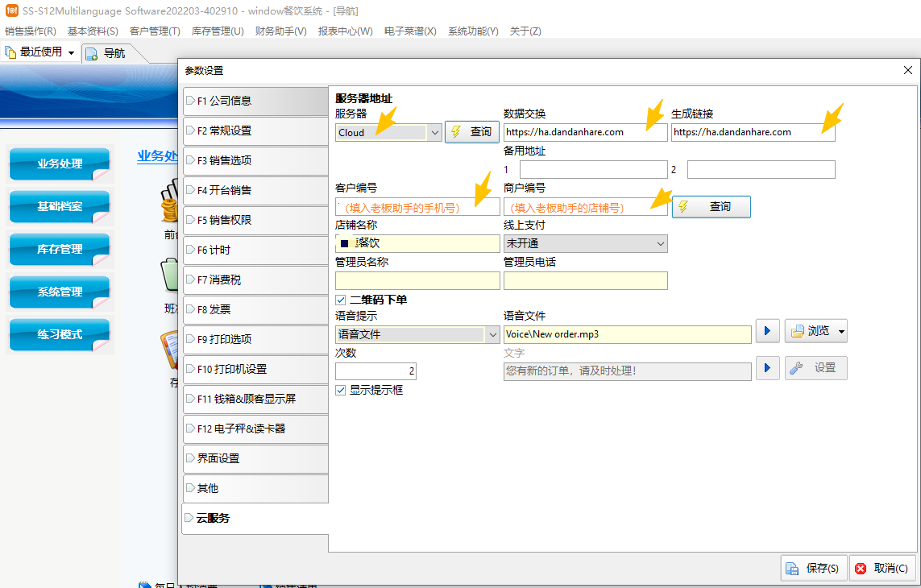This screenshot has height=588, width=921.
Task: Open the 最近使用 dropdown
Action: [x=71, y=53]
